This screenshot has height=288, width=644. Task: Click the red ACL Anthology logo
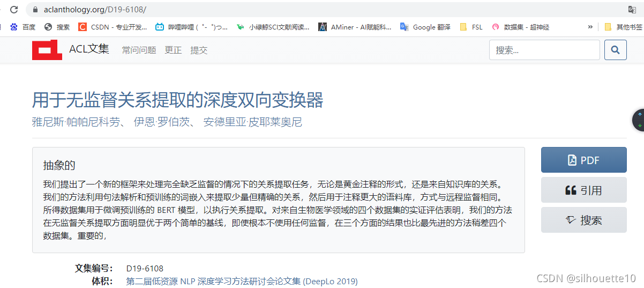point(47,50)
